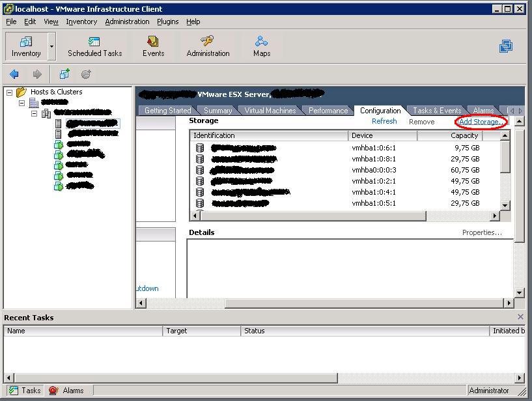Open the Plugins menu
The image size is (532, 401).
[167, 21]
